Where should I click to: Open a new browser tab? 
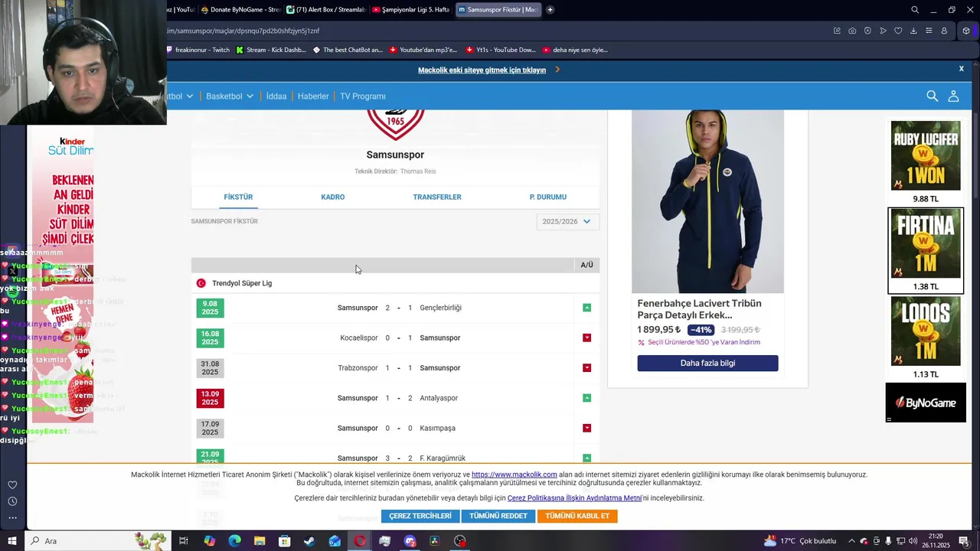(x=550, y=10)
